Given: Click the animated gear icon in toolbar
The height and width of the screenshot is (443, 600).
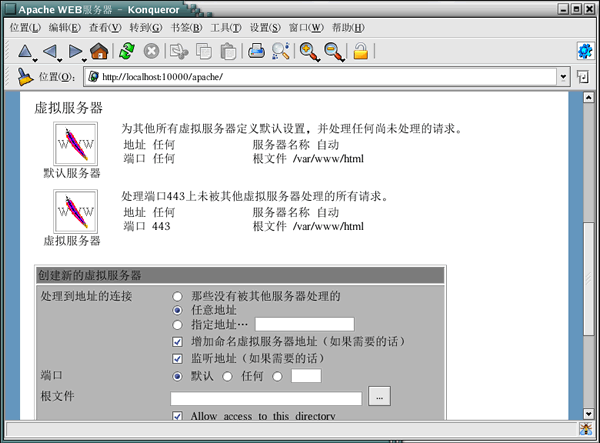Looking at the screenshot, I should pos(585,51).
